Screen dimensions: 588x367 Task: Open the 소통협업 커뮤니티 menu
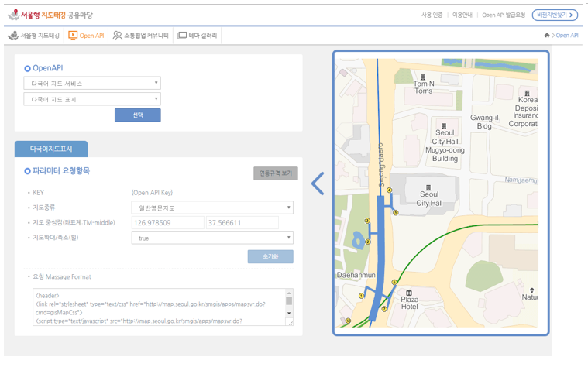[141, 36]
